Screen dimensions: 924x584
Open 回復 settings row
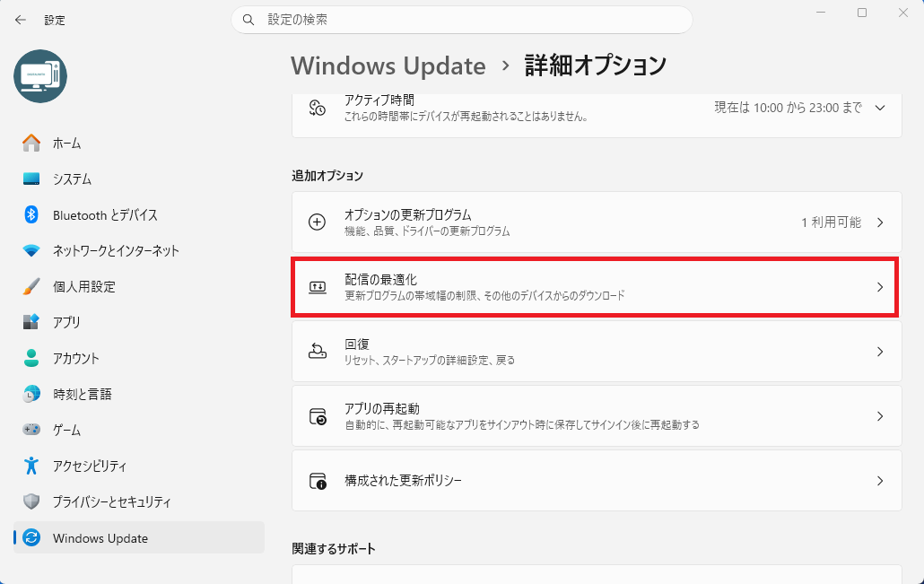597,352
